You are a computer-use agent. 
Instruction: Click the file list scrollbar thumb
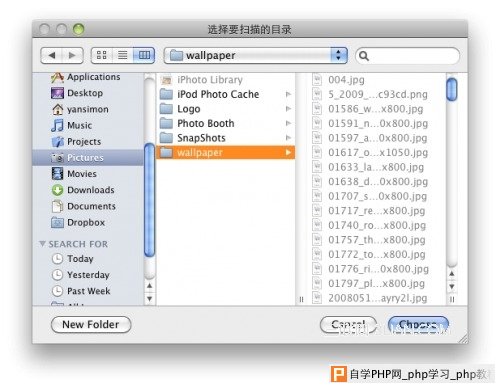coord(452,89)
